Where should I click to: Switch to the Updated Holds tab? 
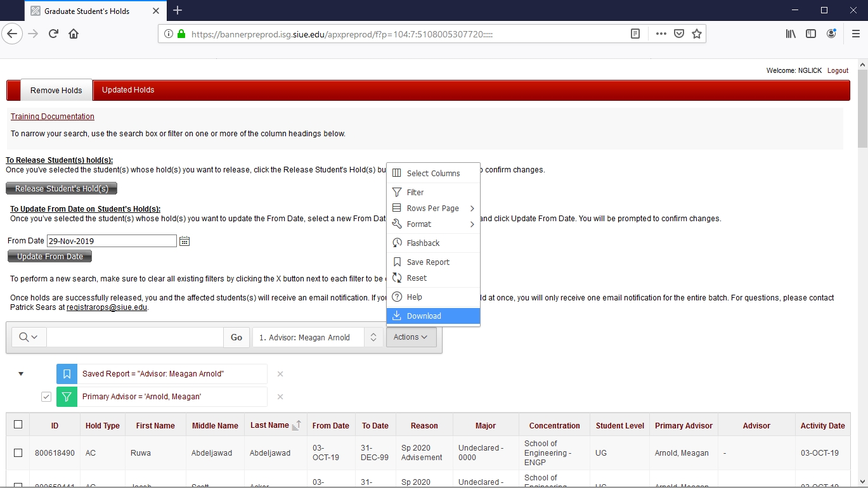128,90
